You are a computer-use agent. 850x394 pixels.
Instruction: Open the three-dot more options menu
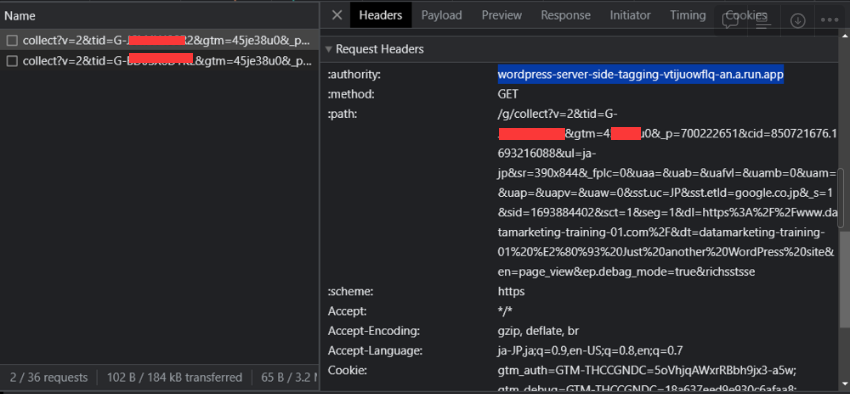tap(829, 20)
